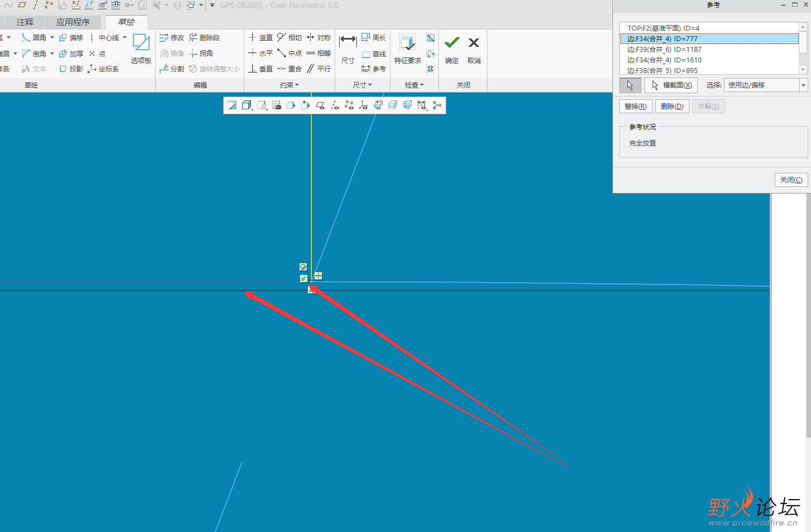Click the 拐角 (corner) tool
Viewport: 811px width, 532px height.
pos(201,53)
